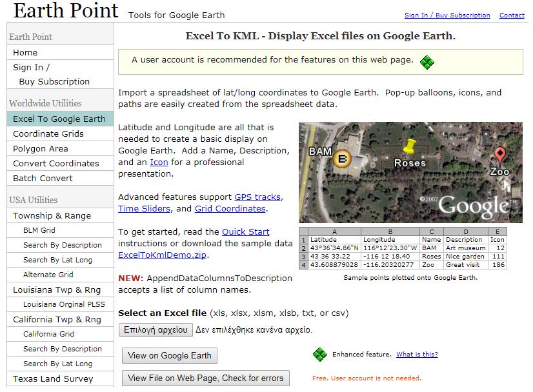Viewport: 533px width, 392px height.
Task: Open Search By Lat Long under California
Action: [60, 364]
